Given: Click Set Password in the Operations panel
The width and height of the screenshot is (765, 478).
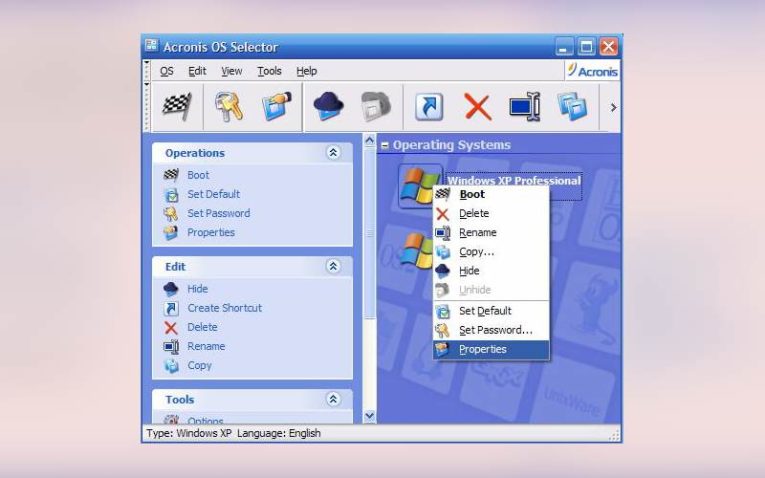Looking at the screenshot, I should (x=219, y=213).
